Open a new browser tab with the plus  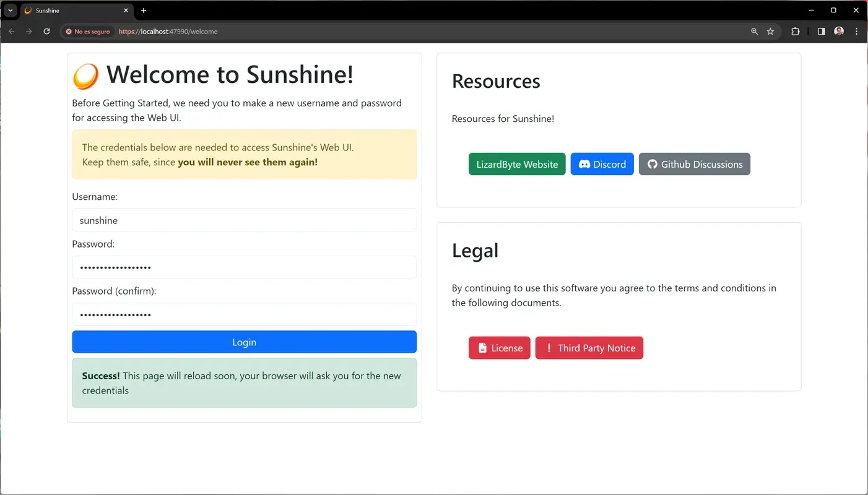(x=144, y=10)
